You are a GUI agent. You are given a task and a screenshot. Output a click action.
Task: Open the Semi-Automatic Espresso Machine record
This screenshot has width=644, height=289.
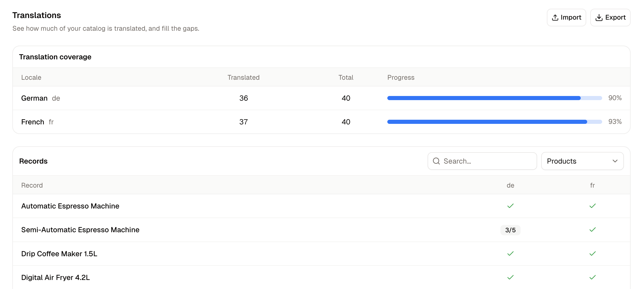[x=80, y=230]
